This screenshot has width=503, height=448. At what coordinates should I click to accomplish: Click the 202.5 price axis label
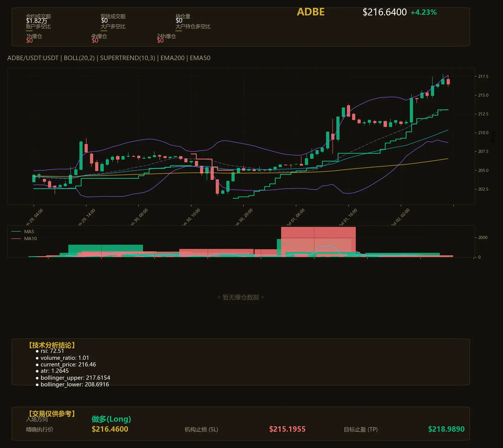click(483, 189)
